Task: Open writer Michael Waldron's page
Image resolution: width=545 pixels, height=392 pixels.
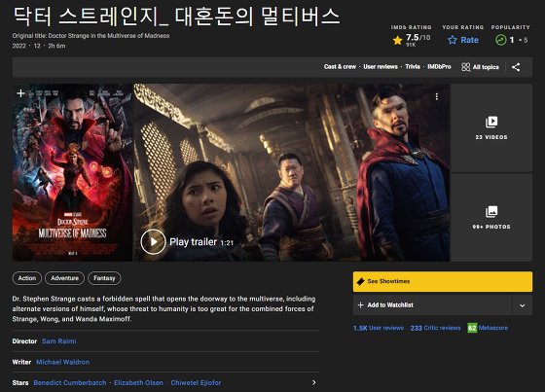Action: point(62,362)
